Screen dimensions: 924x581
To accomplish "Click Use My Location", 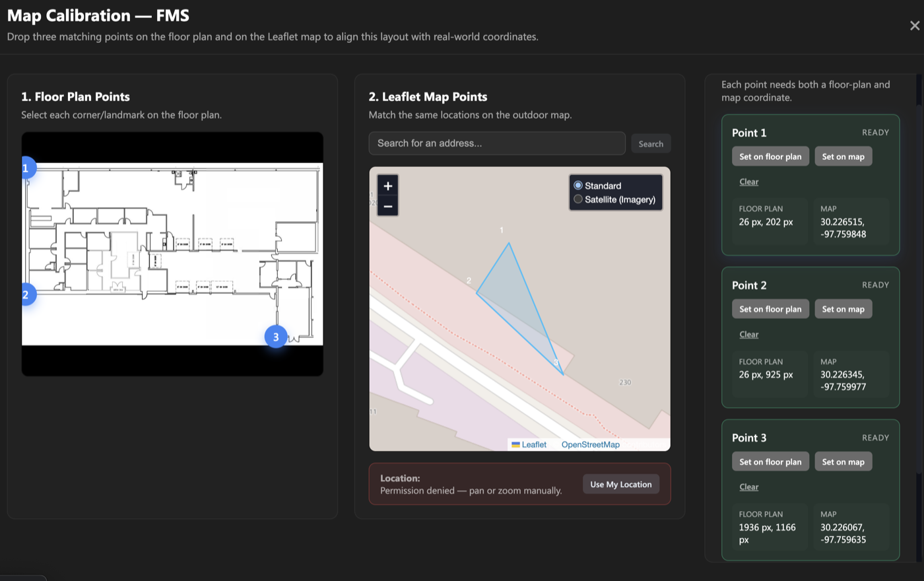I will pyautogui.click(x=620, y=484).
